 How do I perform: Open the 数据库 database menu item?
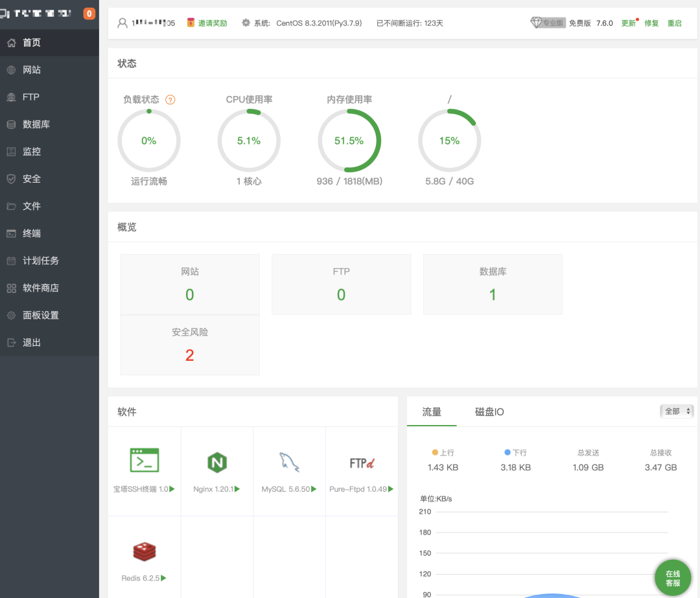click(49, 124)
